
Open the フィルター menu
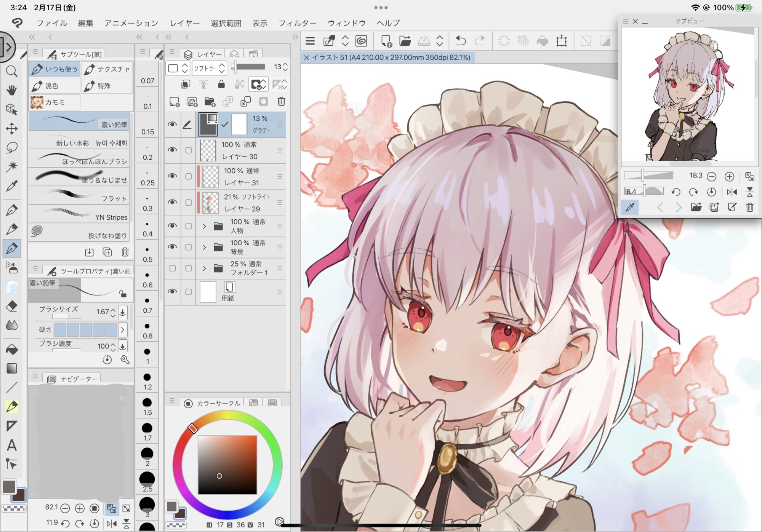(297, 23)
